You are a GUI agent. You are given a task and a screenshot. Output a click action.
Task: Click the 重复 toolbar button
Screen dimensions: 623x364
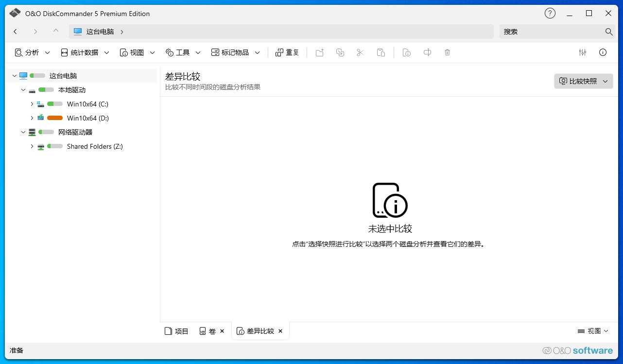[287, 52]
